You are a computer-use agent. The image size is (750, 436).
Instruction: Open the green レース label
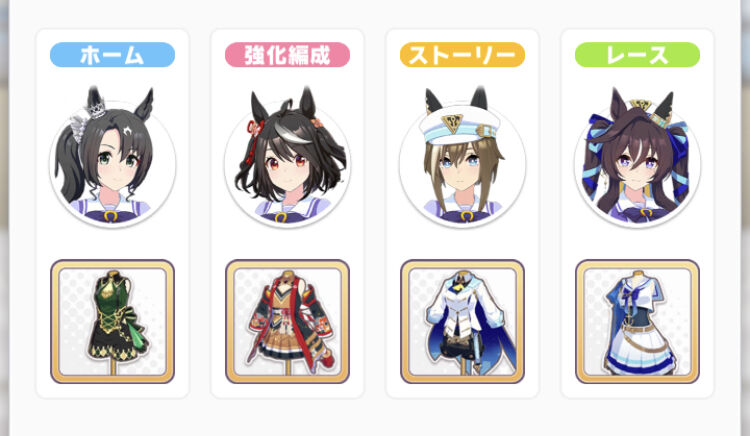point(637,54)
